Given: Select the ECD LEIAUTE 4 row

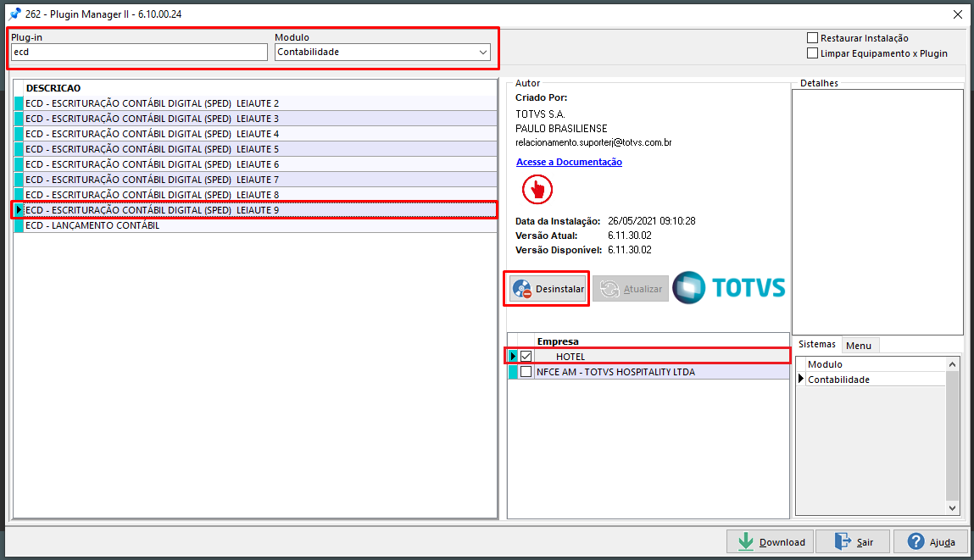Looking at the screenshot, I should 255,134.
